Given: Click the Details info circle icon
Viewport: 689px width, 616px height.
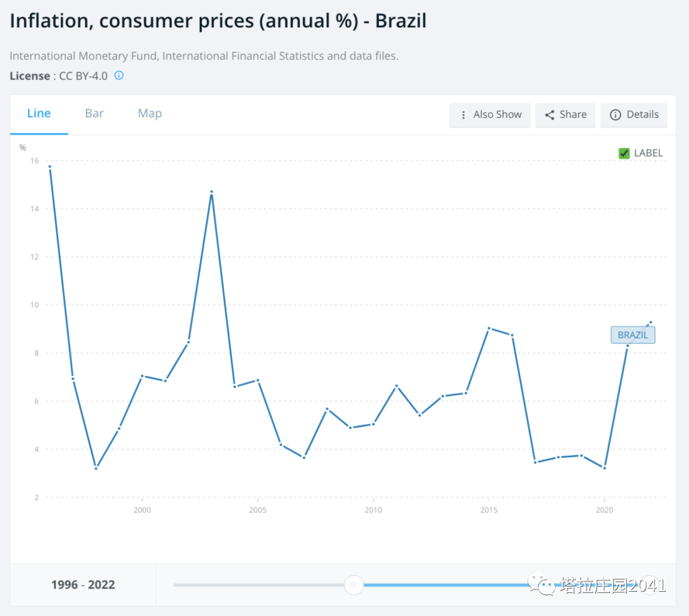Looking at the screenshot, I should click(616, 115).
